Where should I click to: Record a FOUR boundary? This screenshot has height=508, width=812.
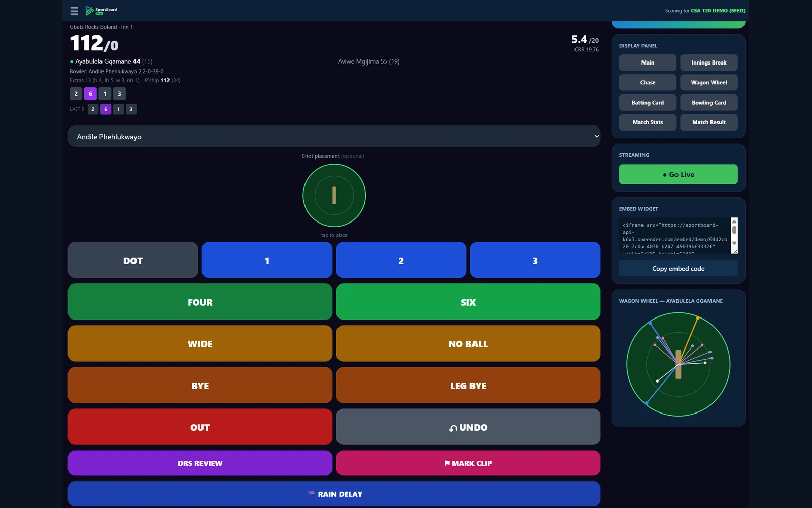[200, 302]
